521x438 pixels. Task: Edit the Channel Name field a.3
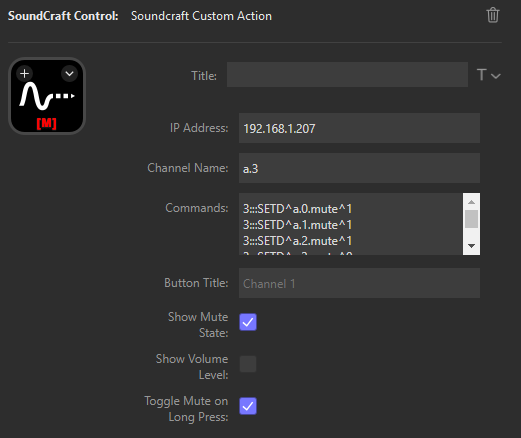359,168
